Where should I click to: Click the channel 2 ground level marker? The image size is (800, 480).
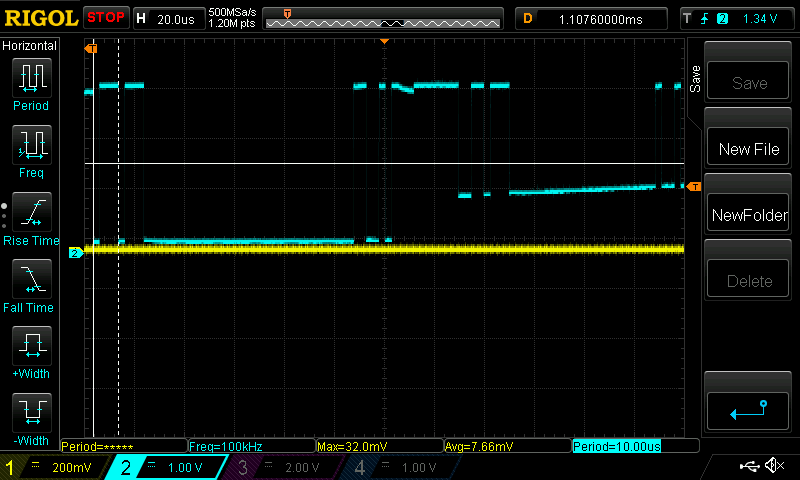76,252
